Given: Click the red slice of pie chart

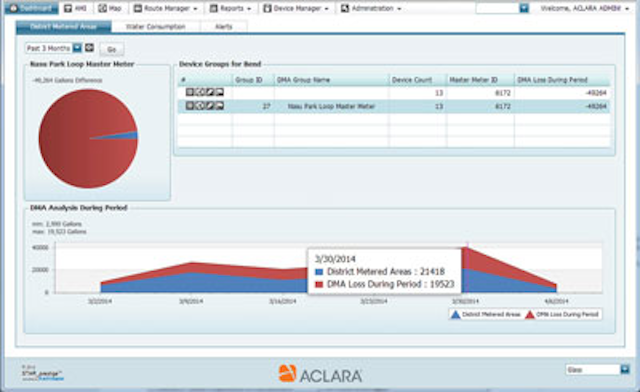Looking at the screenshot, I should pyautogui.click(x=78, y=139).
